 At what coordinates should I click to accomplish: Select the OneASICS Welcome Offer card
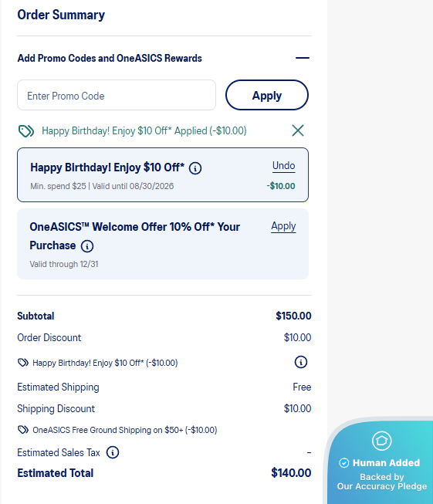[163, 244]
